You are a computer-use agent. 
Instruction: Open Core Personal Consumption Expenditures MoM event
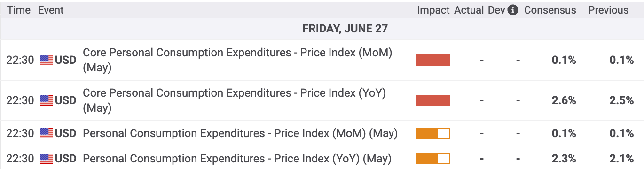237,60
